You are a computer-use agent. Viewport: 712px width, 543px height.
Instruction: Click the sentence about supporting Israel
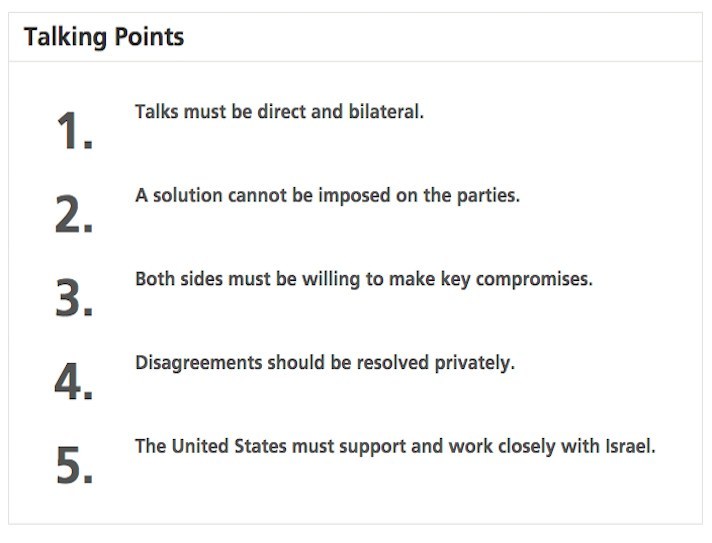[x=395, y=446]
